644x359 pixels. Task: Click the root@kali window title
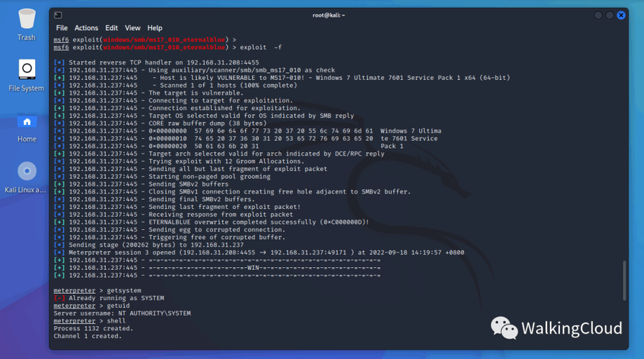point(328,15)
